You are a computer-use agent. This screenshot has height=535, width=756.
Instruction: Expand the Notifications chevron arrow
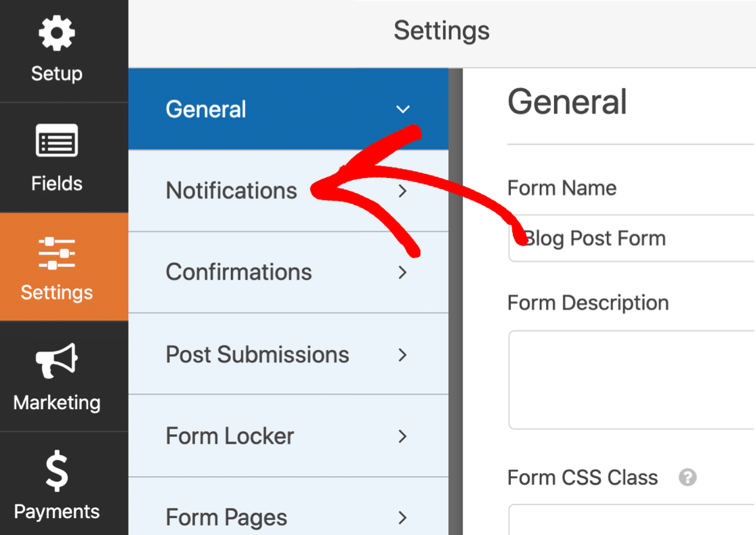point(403,191)
